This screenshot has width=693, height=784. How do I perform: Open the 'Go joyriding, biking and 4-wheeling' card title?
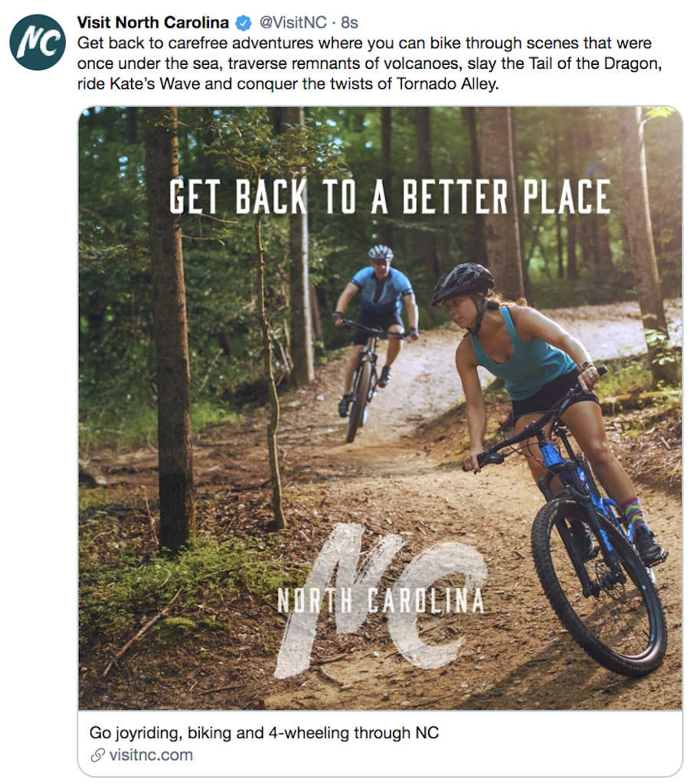(x=264, y=733)
